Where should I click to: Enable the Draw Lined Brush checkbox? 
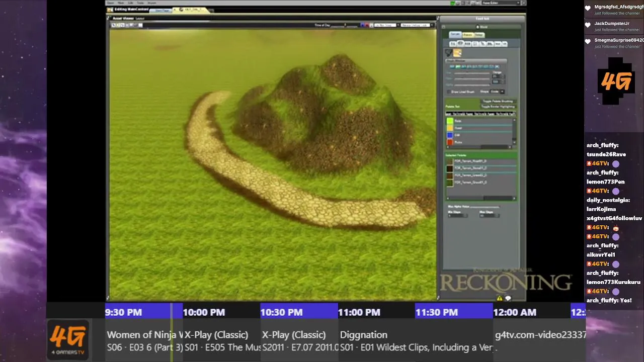449,92
